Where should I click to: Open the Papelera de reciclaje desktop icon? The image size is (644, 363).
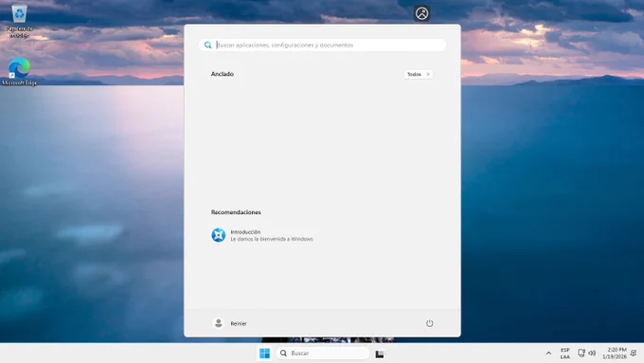click(19, 22)
